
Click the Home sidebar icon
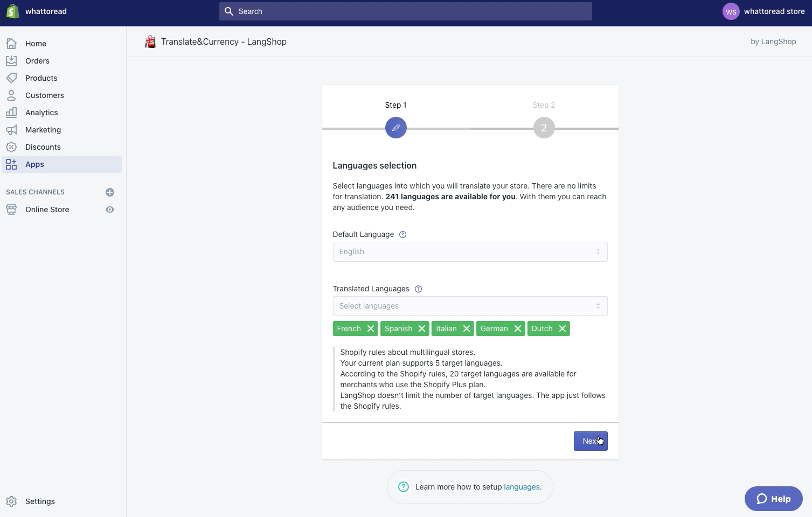tap(11, 44)
